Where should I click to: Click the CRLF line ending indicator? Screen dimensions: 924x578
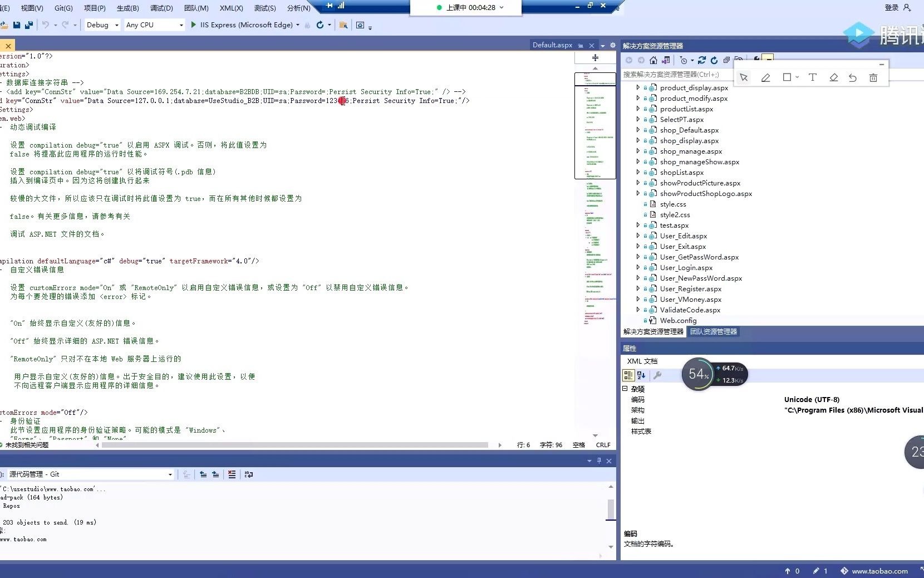pyautogui.click(x=603, y=445)
